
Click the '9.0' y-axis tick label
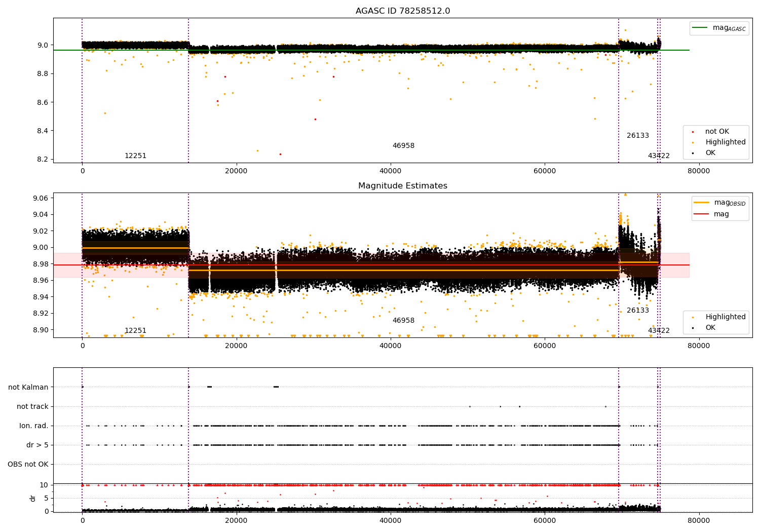[x=43, y=45]
